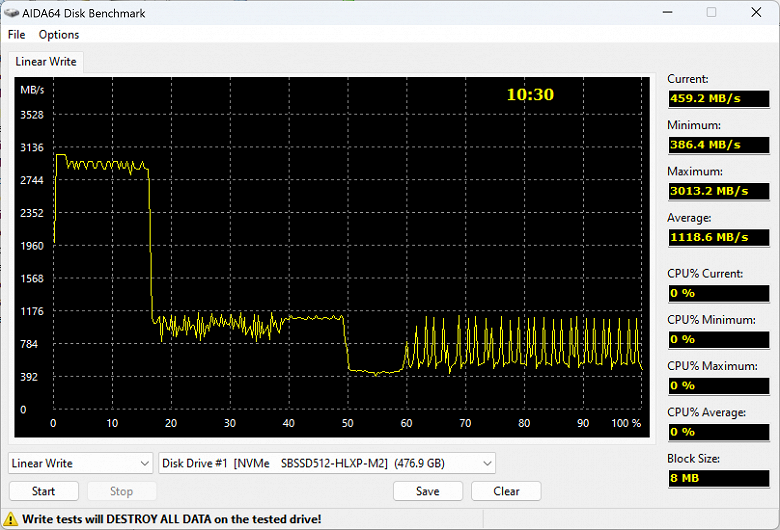Screen dimensions: 780x530
Task: Start the disk benchmark
Action: coord(44,491)
